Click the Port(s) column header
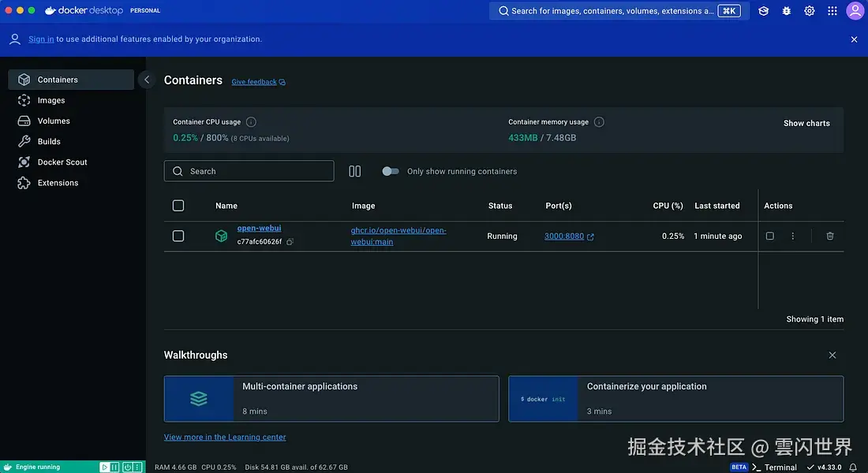The image size is (868, 473). pos(558,206)
